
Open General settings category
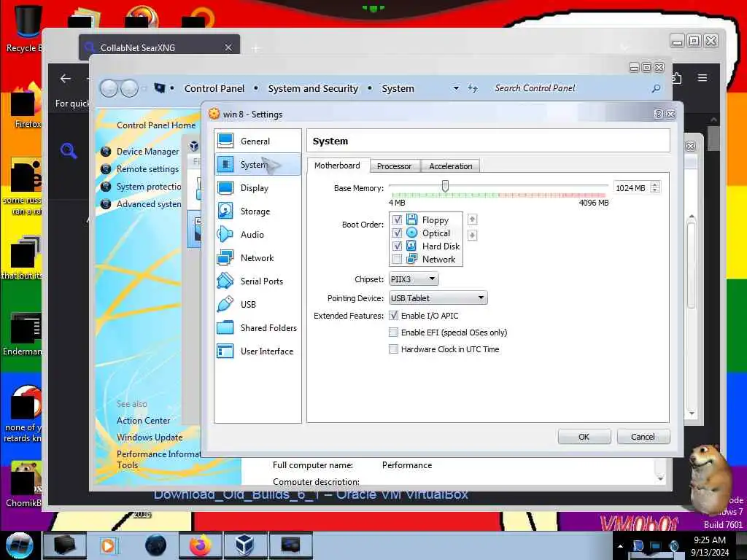258,141
